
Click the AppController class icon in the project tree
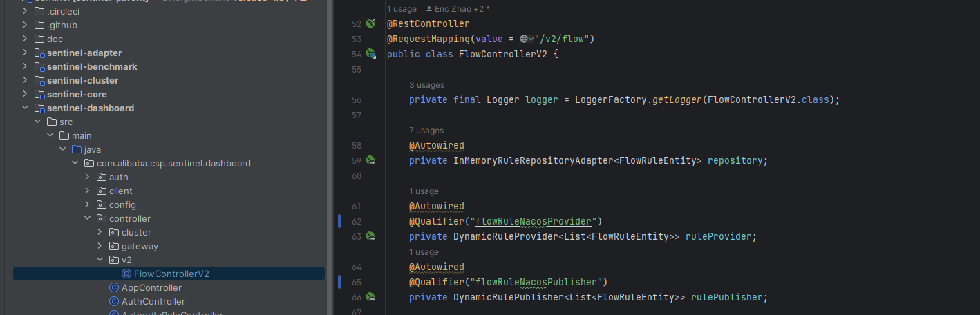pyautogui.click(x=114, y=287)
